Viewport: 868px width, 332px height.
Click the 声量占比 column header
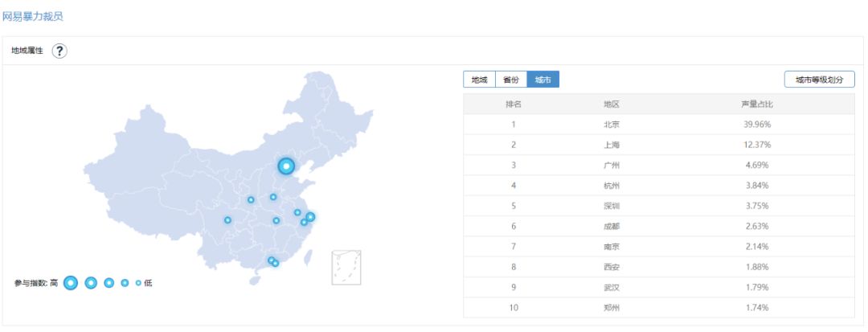(756, 105)
